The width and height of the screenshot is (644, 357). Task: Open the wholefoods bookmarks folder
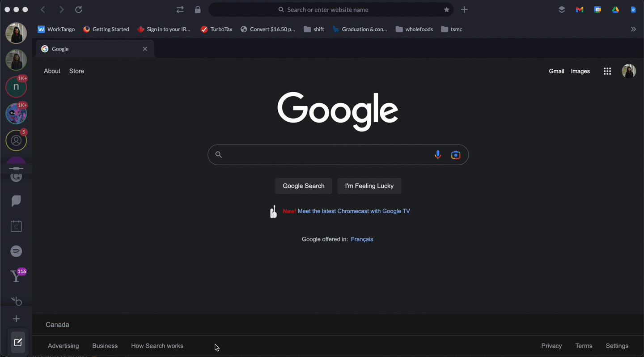coord(414,29)
